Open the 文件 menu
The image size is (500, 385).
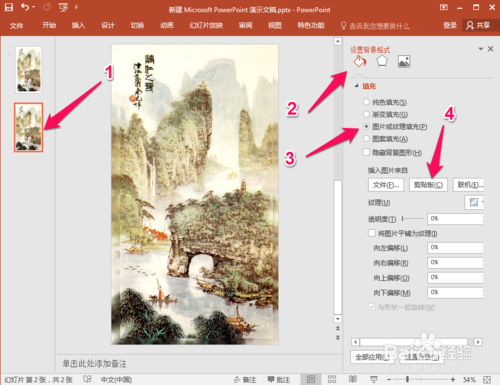coord(16,25)
